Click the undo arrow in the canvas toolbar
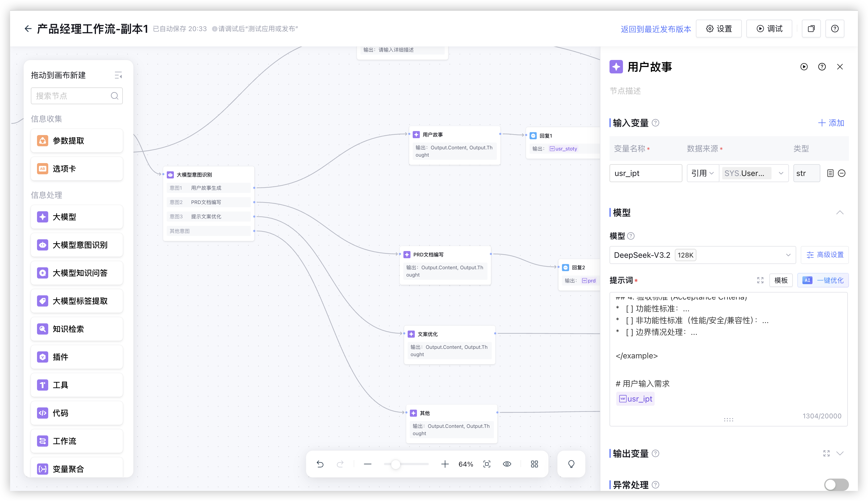Screen dimensions: 868x501 [x=320, y=464]
